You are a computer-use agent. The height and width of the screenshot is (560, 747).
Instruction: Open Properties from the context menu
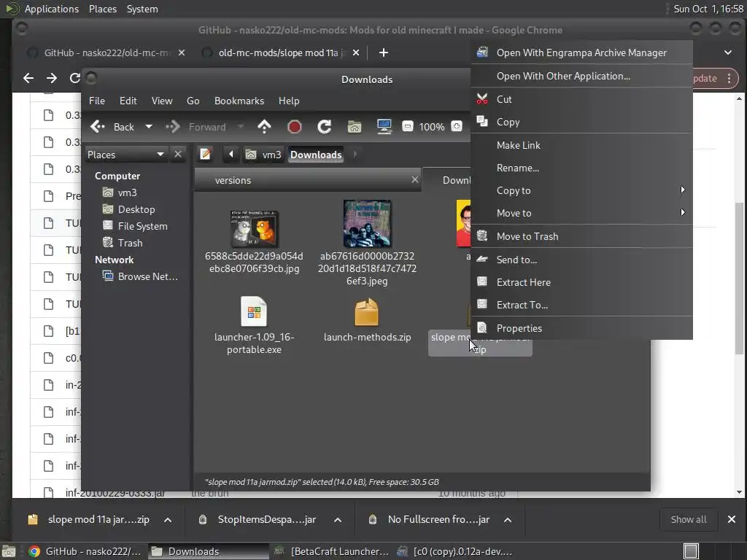(x=581, y=328)
